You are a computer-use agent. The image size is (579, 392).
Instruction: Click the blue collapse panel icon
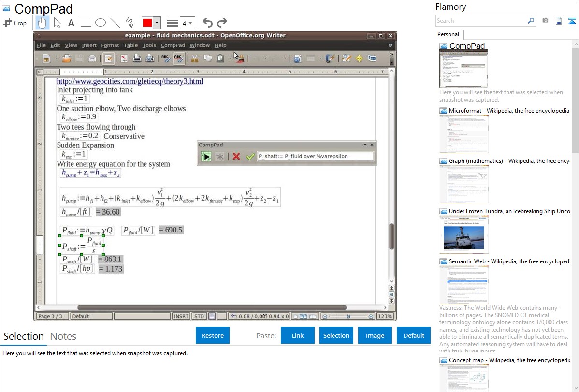(572, 21)
